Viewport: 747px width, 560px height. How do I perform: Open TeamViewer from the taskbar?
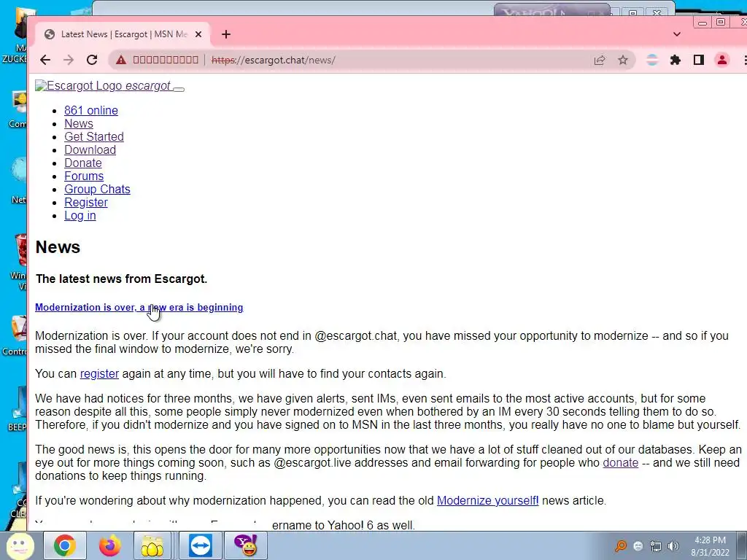pos(201,545)
